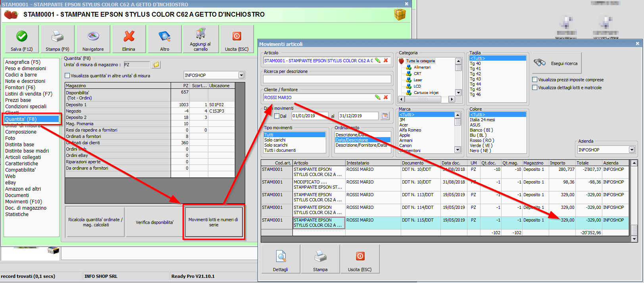Open the Navigatore compass tool
This screenshot has height=283, width=644.
click(x=93, y=39)
